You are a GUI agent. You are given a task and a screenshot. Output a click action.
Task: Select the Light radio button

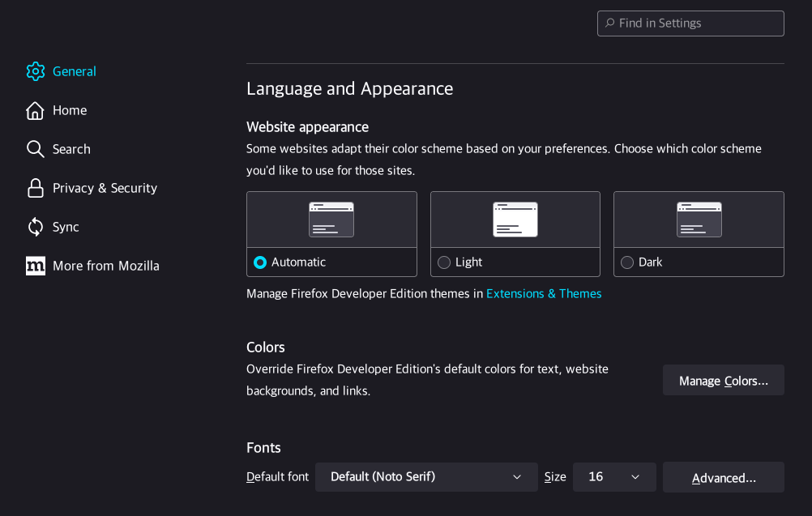point(444,262)
